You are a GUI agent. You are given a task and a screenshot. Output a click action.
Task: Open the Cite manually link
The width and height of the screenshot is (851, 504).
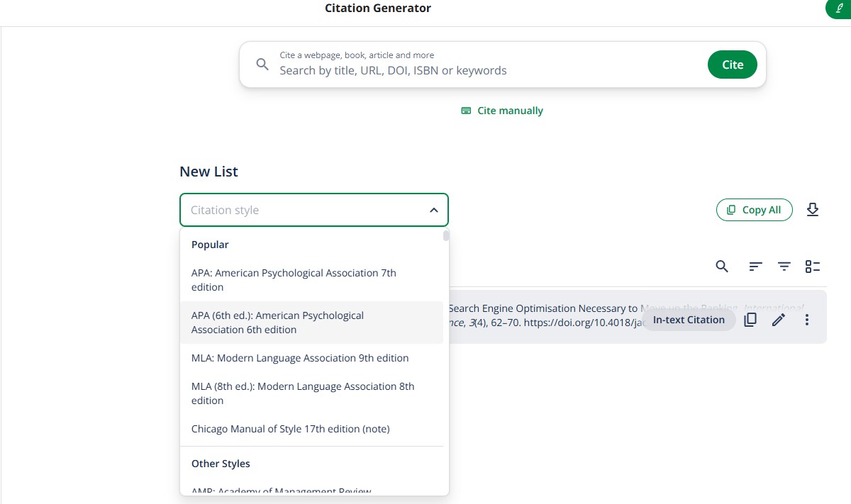[x=502, y=111]
